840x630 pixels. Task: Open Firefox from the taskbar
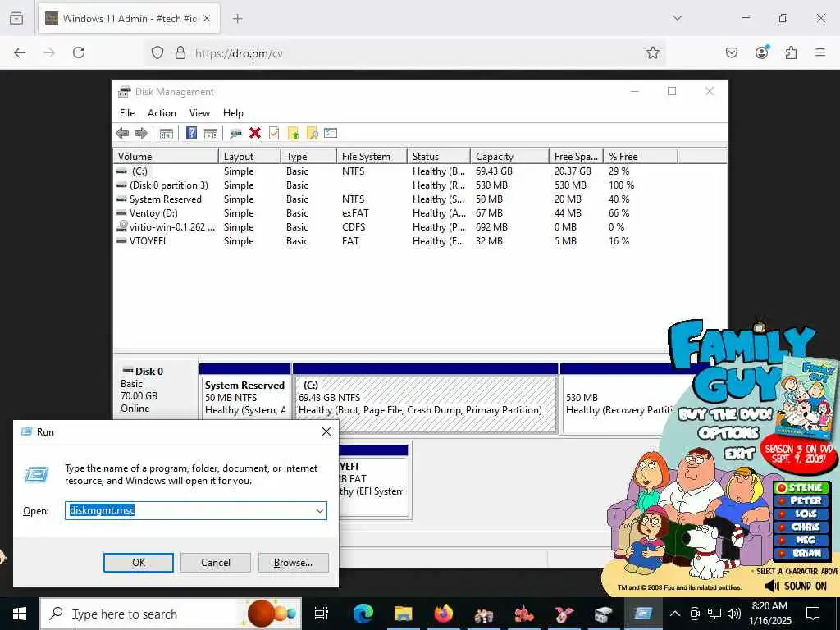tap(443, 614)
